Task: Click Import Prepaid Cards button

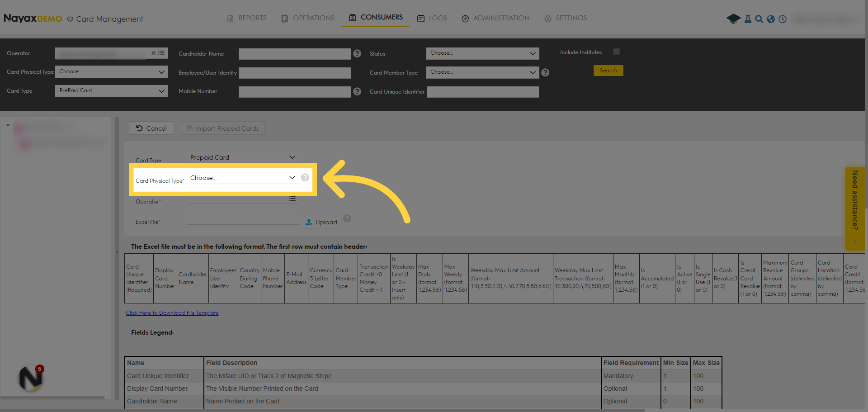Action: [223, 128]
